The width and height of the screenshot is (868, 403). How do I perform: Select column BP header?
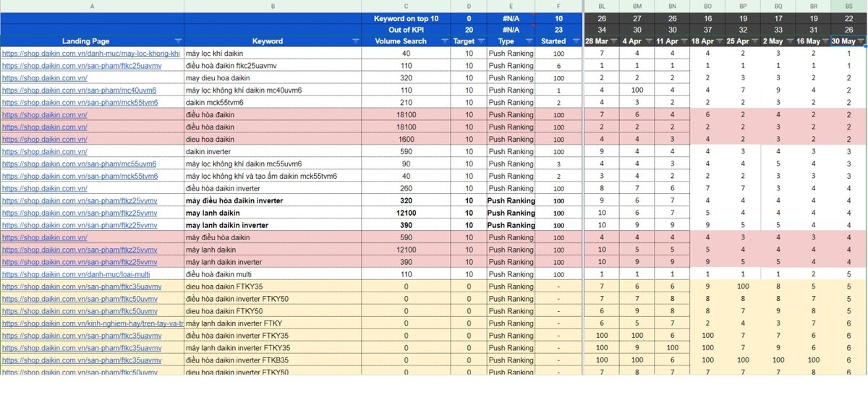click(x=743, y=6)
